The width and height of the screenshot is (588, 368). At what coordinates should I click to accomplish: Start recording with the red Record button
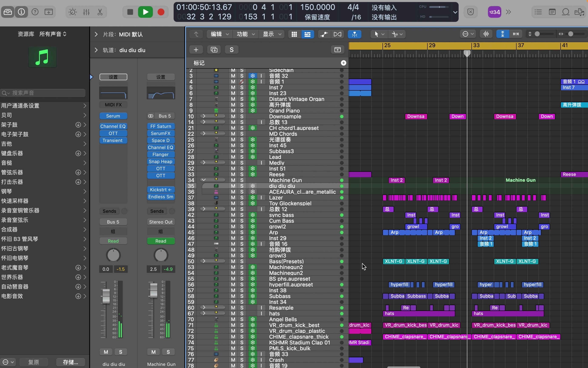point(161,12)
